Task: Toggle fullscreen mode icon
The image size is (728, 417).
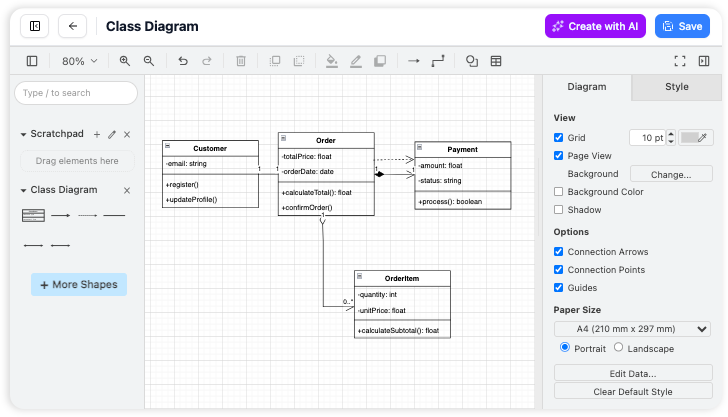Action: tap(680, 61)
